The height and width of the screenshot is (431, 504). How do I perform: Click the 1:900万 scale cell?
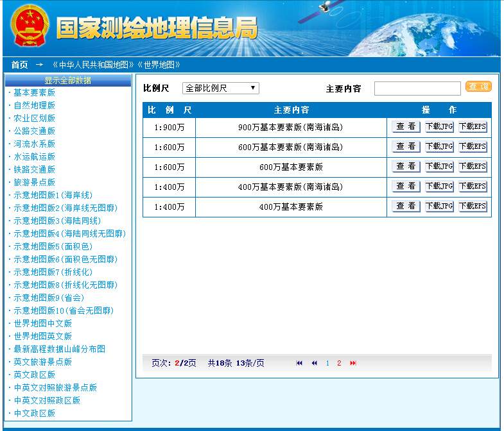(x=169, y=128)
